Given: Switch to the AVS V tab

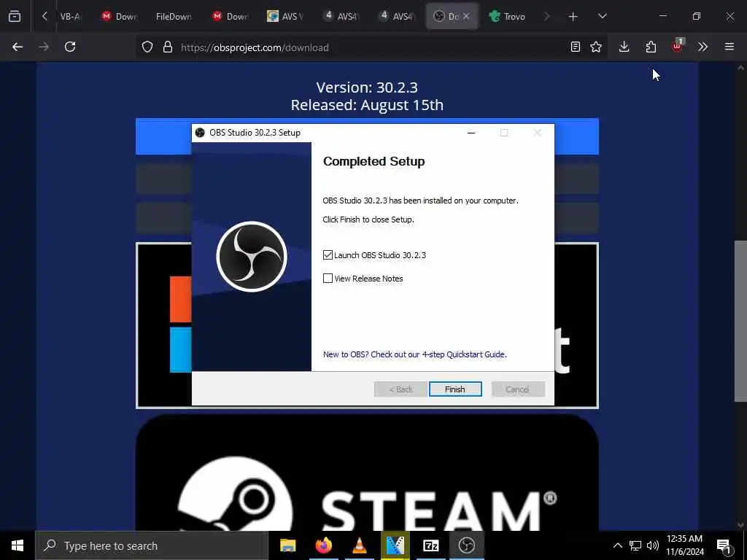Looking at the screenshot, I should click(286, 16).
